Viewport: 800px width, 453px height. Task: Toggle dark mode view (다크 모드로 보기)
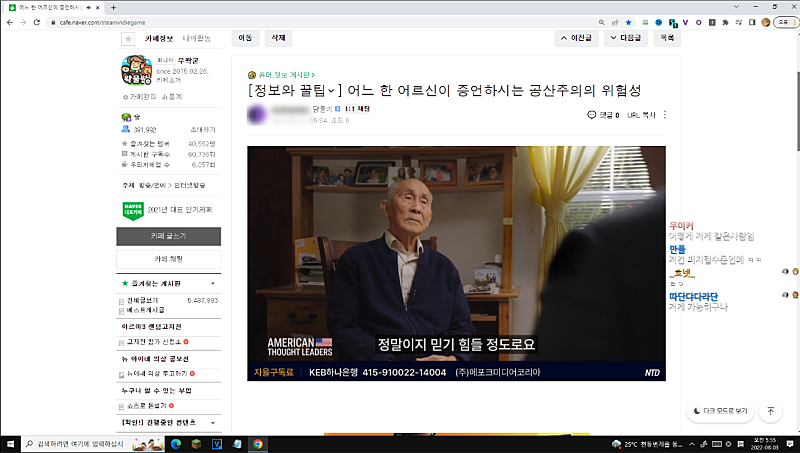[719, 411]
